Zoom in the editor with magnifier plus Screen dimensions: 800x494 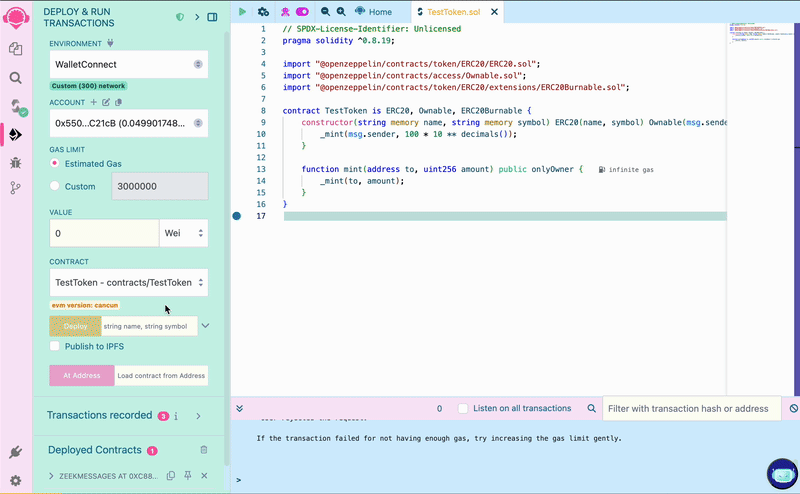[x=341, y=12]
